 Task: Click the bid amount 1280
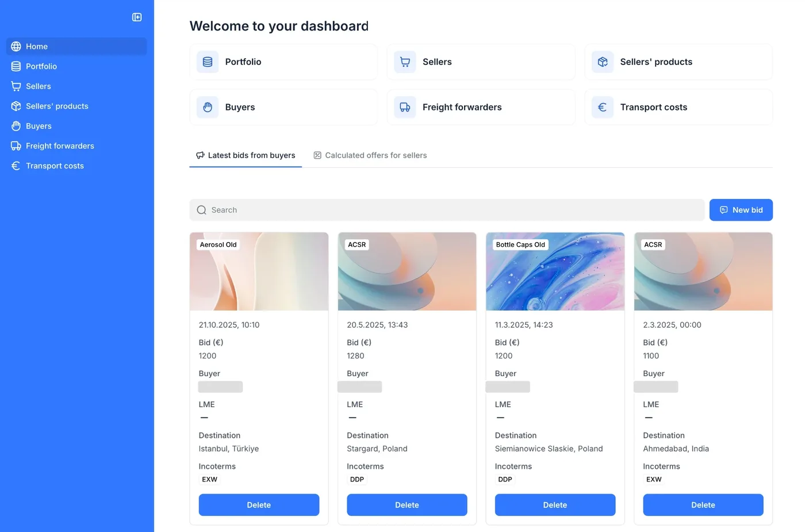356,356
